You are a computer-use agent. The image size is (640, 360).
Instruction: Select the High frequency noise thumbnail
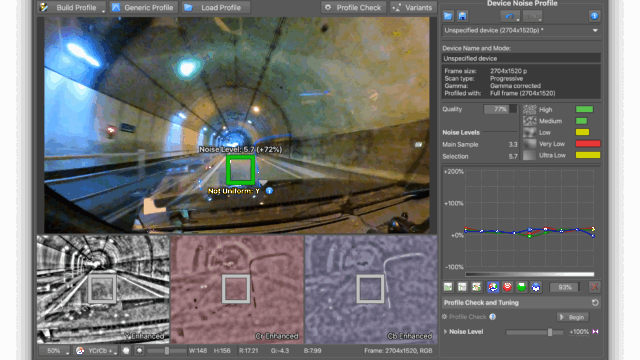click(x=529, y=109)
